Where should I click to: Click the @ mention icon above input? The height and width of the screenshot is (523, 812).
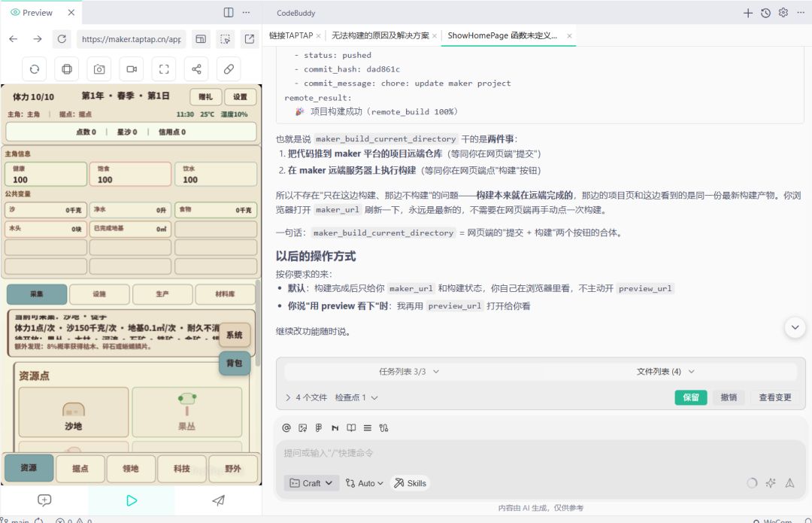286,427
